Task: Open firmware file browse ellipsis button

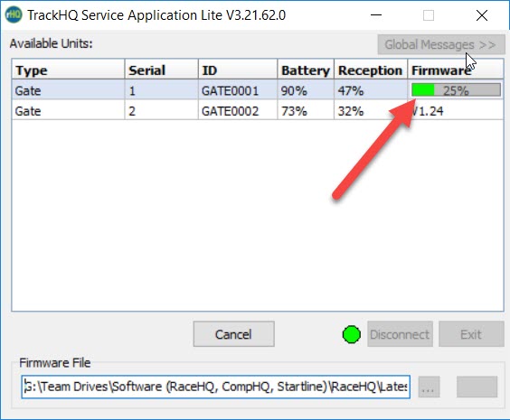Action: click(429, 387)
